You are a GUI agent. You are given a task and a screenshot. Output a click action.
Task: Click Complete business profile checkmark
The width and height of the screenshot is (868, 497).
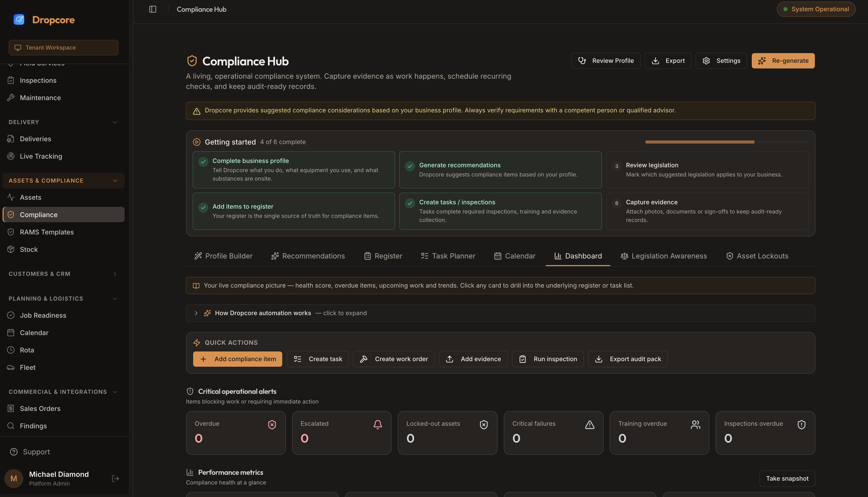tap(203, 161)
